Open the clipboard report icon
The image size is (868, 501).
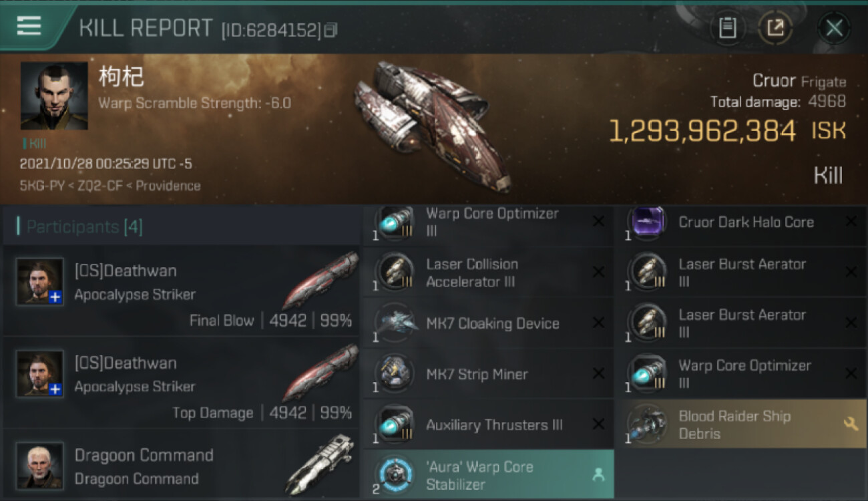tap(727, 27)
